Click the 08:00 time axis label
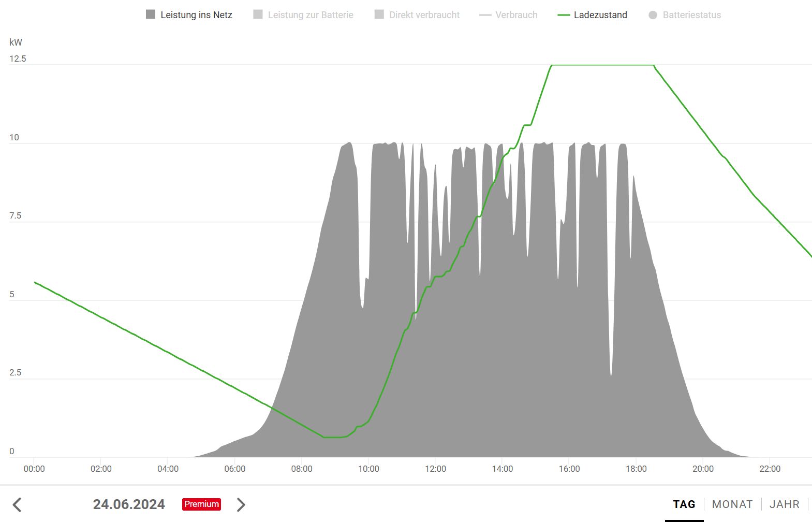Screen dimensions: 812x522 tap(302, 469)
